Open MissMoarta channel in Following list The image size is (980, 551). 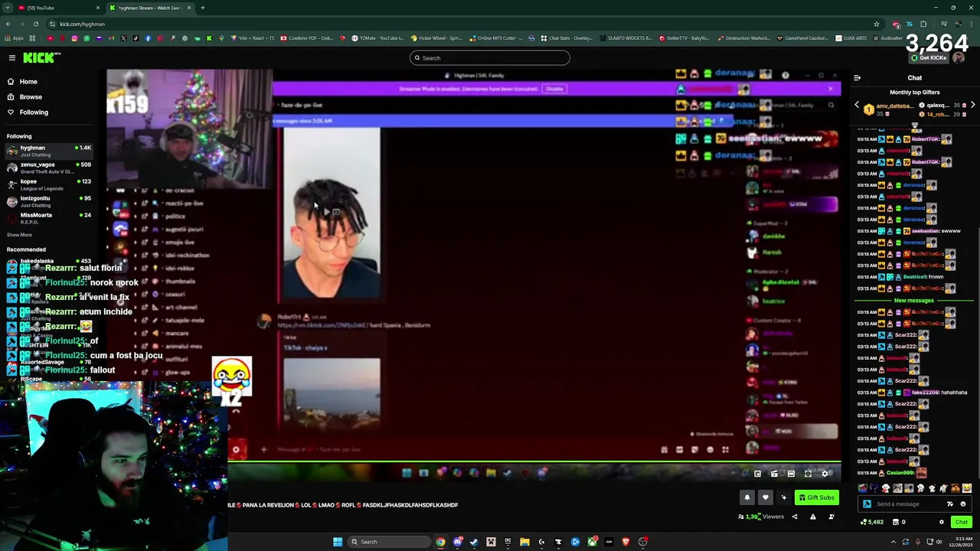(50, 218)
